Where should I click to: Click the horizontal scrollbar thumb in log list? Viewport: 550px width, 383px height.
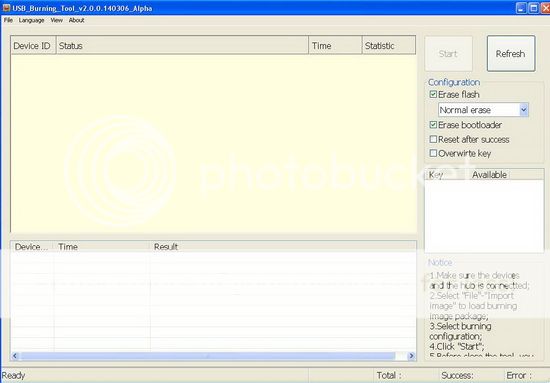(x=208, y=356)
